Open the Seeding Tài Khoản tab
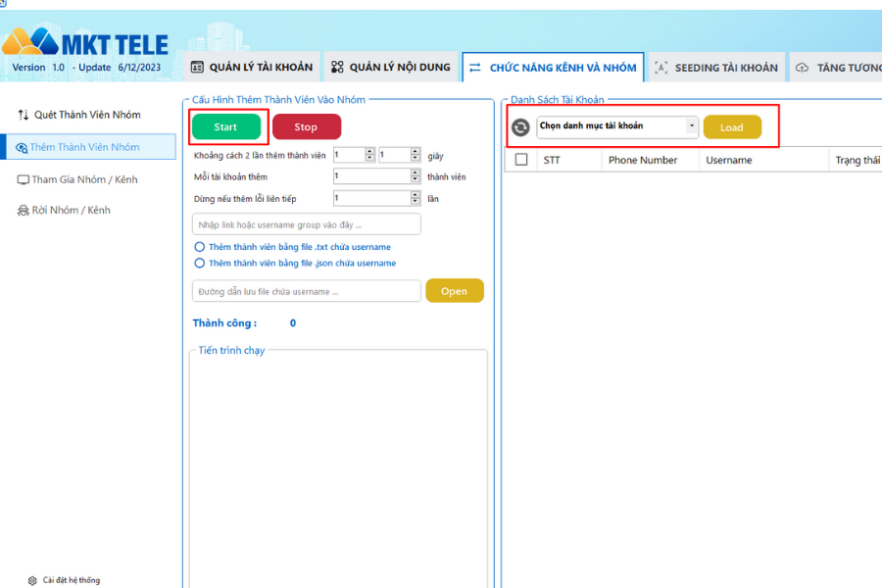The width and height of the screenshot is (882, 588). click(x=714, y=68)
